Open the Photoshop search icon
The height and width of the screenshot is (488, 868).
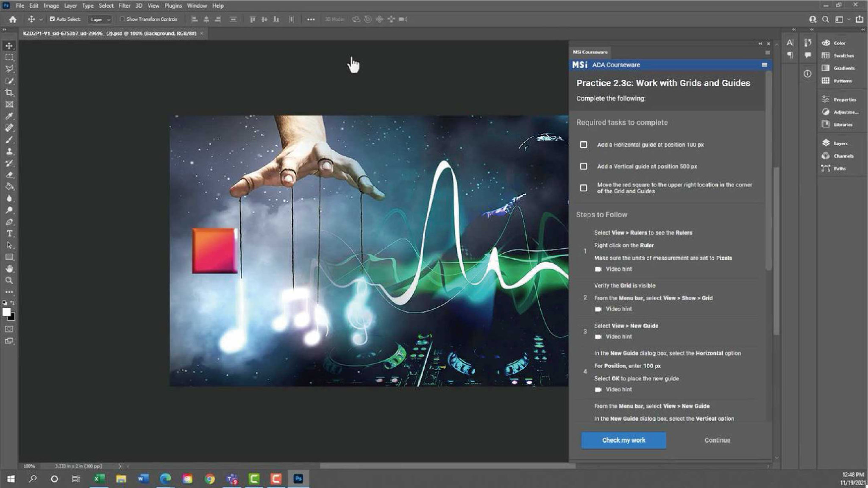click(826, 19)
